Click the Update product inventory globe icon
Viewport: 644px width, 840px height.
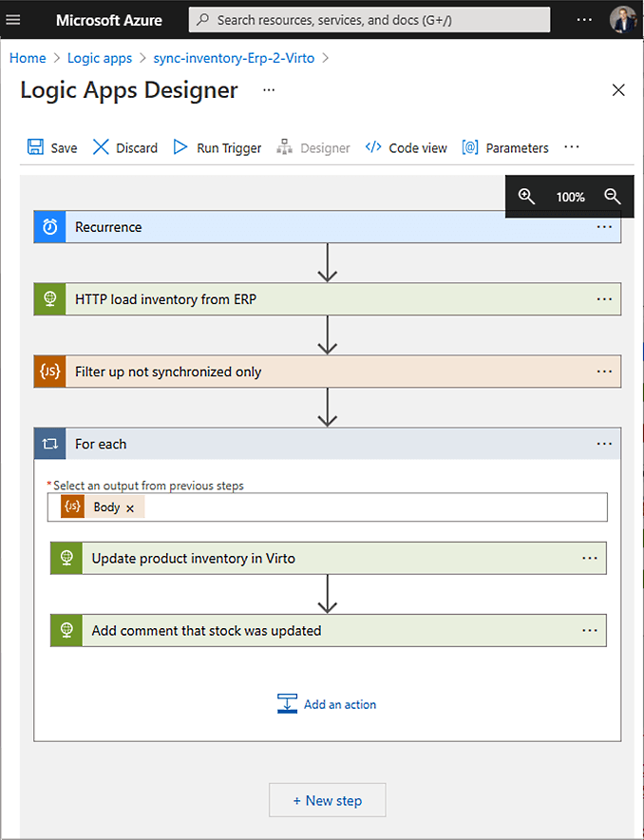coord(66,558)
